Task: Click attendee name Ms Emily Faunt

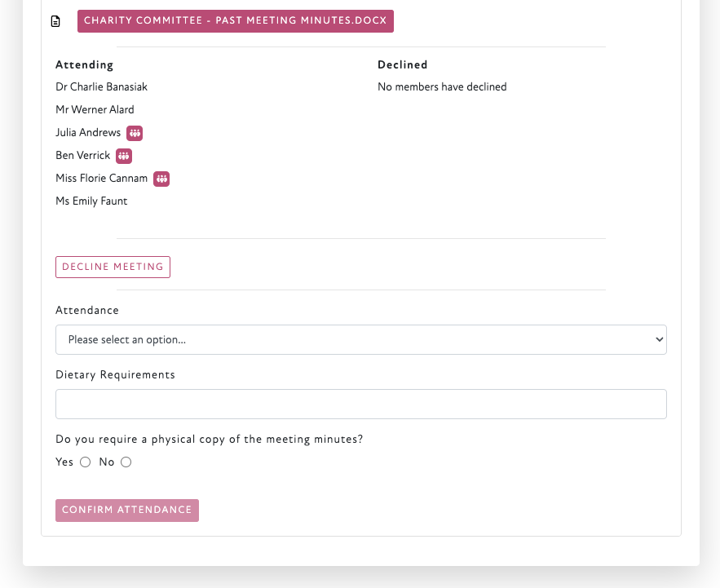Action: click(x=91, y=201)
